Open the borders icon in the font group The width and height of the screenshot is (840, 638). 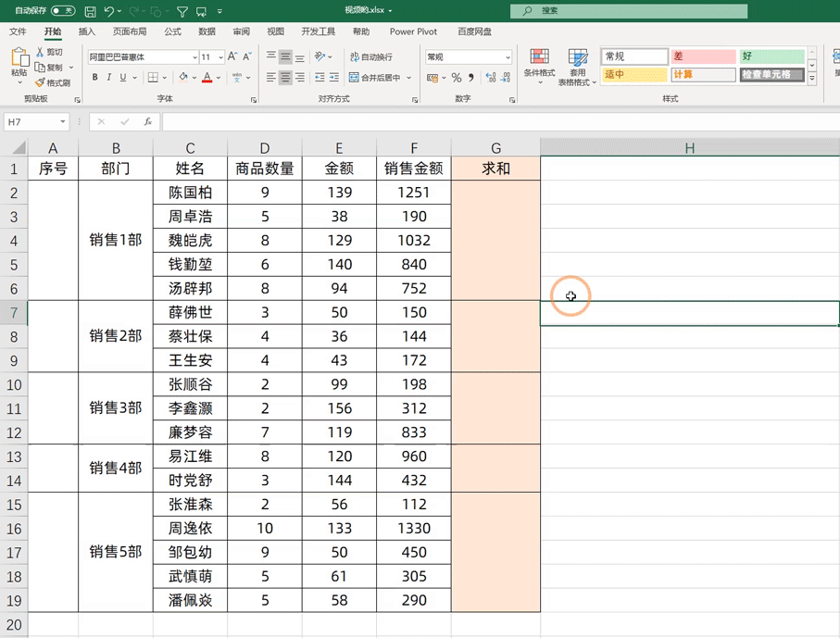pos(153,77)
